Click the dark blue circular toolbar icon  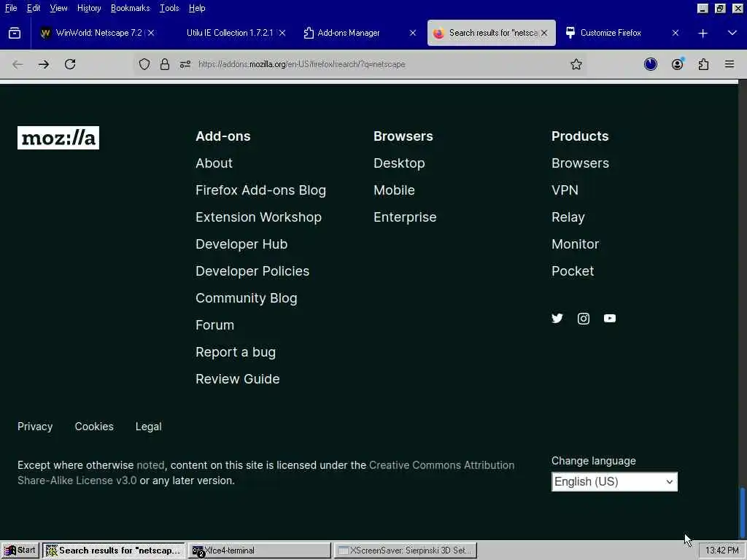[651, 64]
